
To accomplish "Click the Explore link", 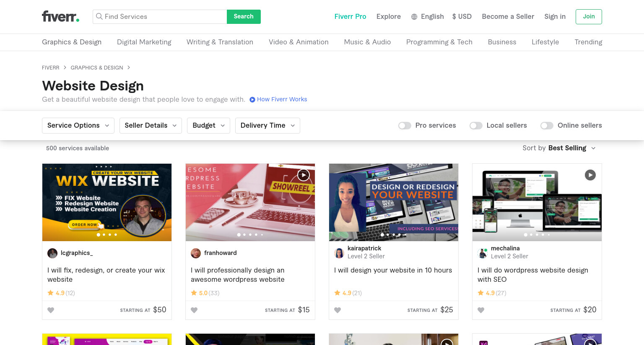I will coord(389,17).
